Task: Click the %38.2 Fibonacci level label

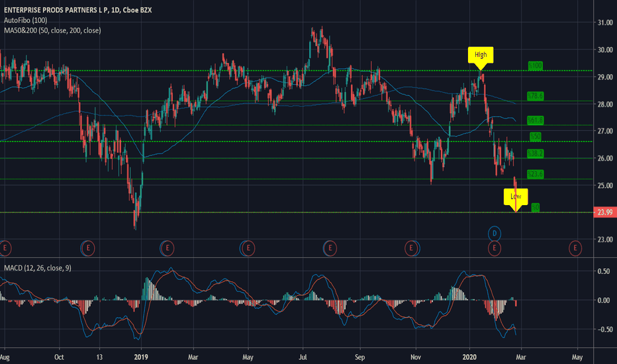Action: [x=535, y=154]
